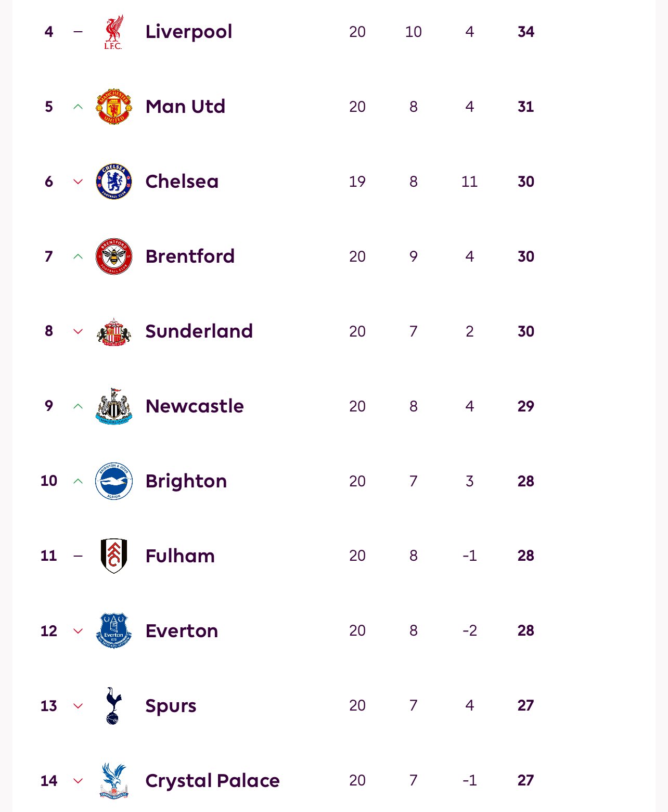Image resolution: width=668 pixels, height=812 pixels.
Task: Click the Brighton seagull badge
Action: (114, 481)
